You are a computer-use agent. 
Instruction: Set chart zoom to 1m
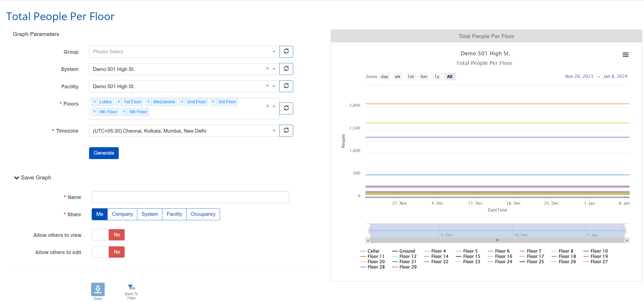tap(411, 76)
